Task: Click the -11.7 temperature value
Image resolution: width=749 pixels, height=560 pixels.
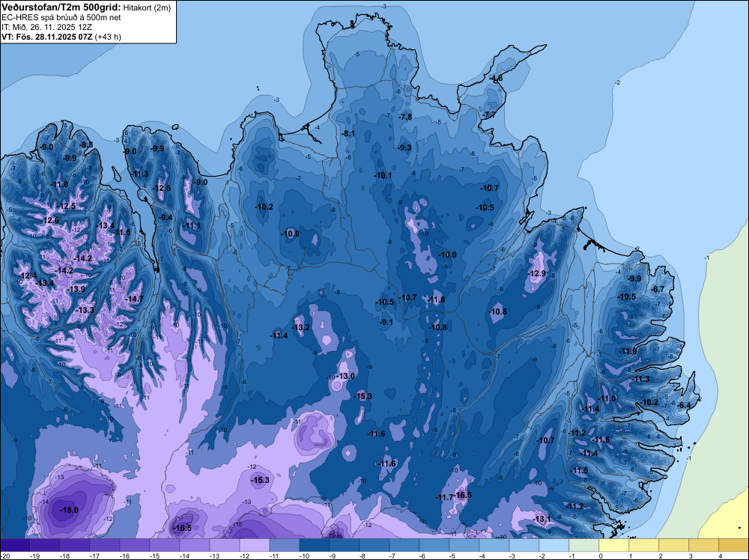Action: pyautogui.click(x=444, y=497)
